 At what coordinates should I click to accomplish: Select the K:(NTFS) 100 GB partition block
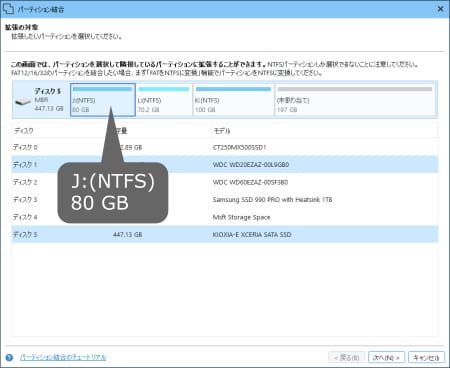tap(233, 100)
